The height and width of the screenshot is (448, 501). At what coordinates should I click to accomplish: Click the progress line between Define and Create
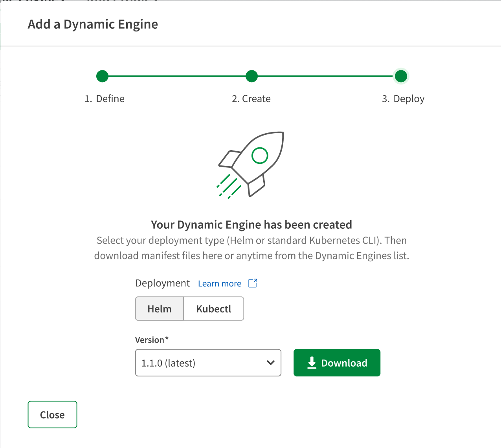click(x=177, y=76)
